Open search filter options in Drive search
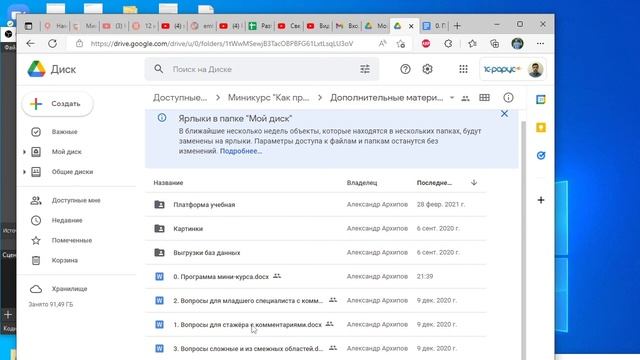Image resolution: width=640 pixels, height=360 pixels. pos(365,69)
